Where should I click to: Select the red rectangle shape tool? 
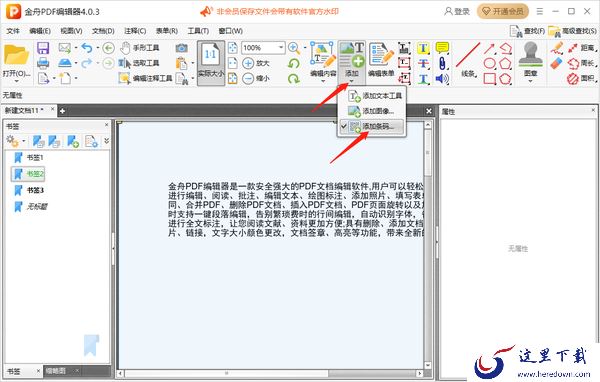tap(490, 79)
